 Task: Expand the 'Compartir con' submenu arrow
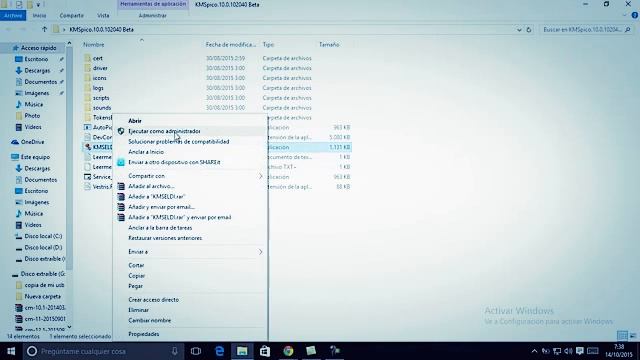pyautogui.click(x=260, y=176)
